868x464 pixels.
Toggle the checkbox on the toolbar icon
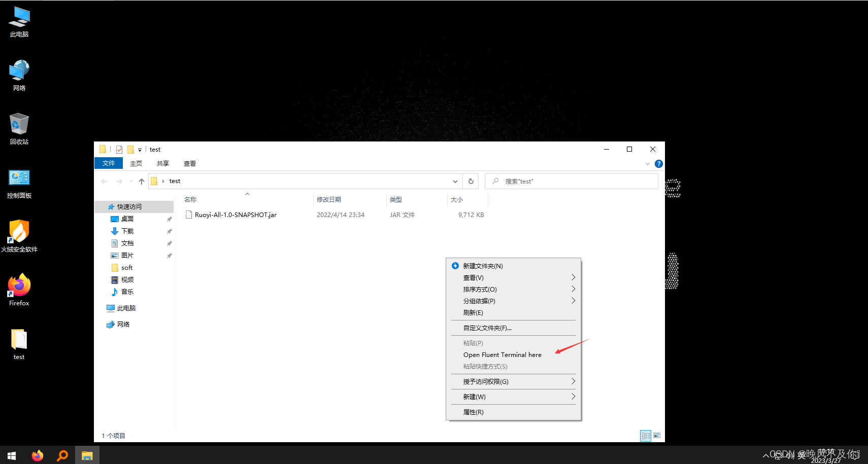119,149
